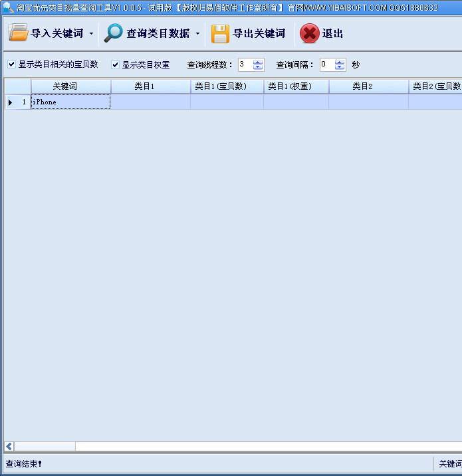Click the red X exit icon

[309, 33]
